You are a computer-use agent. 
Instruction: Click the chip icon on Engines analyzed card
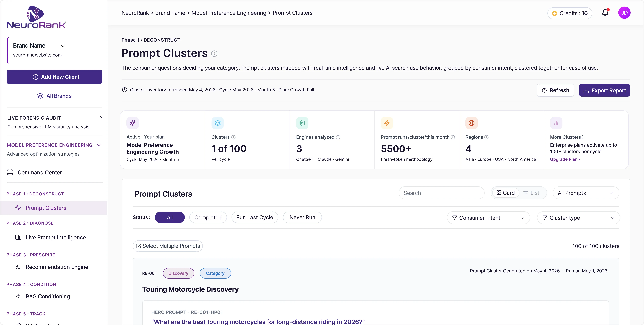302,123
